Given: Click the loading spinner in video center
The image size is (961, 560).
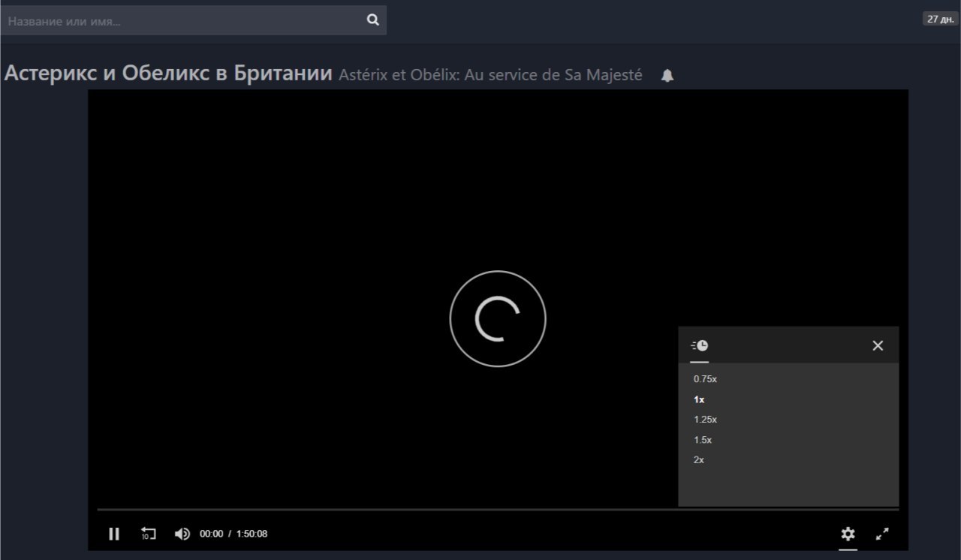Looking at the screenshot, I should (x=498, y=319).
